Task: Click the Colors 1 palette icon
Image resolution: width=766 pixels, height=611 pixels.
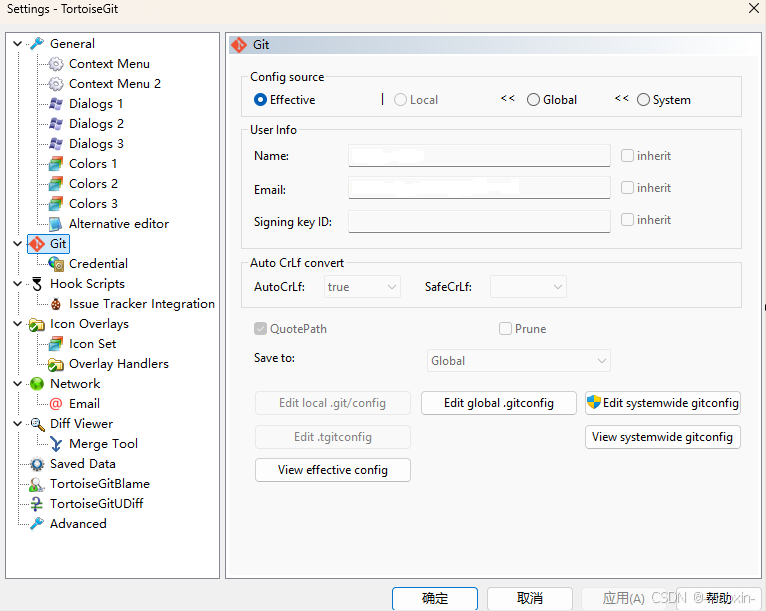Action: [56, 164]
